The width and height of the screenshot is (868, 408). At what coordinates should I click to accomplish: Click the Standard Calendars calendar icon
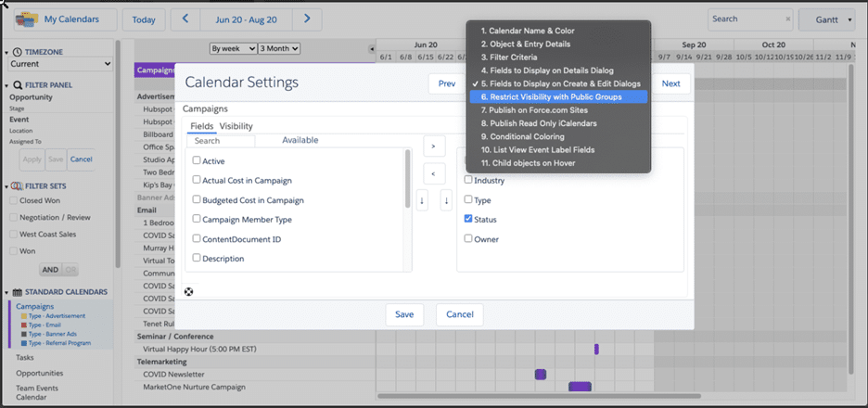(x=18, y=292)
